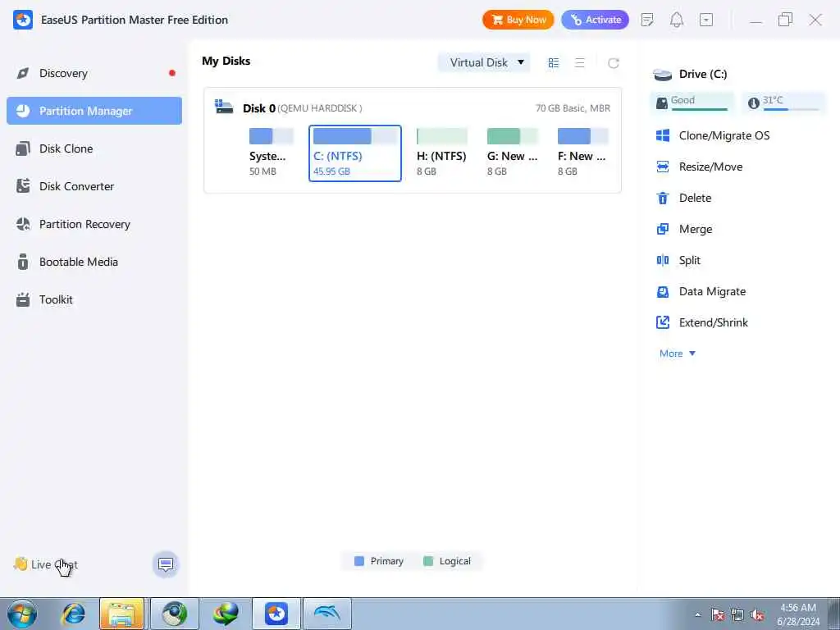This screenshot has height=630, width=840.
Task: Expand the Virtual Disk dropdown
Action: click(484, 62)
